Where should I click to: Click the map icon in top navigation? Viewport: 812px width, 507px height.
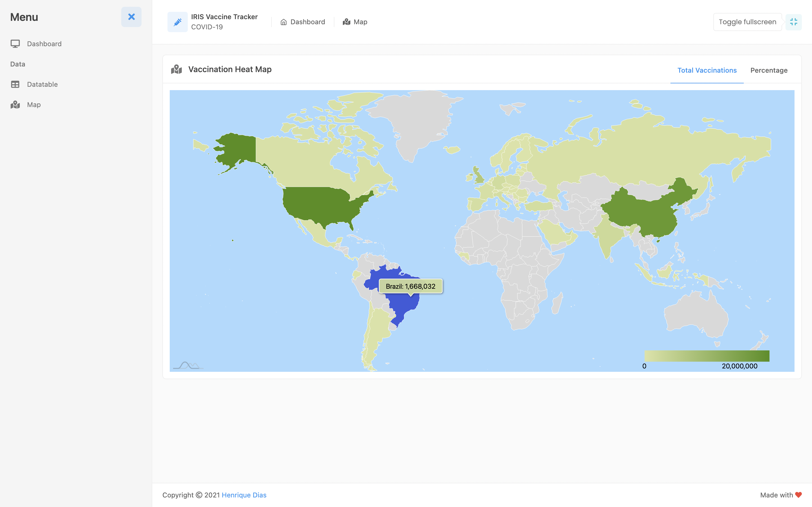(346, 22)
